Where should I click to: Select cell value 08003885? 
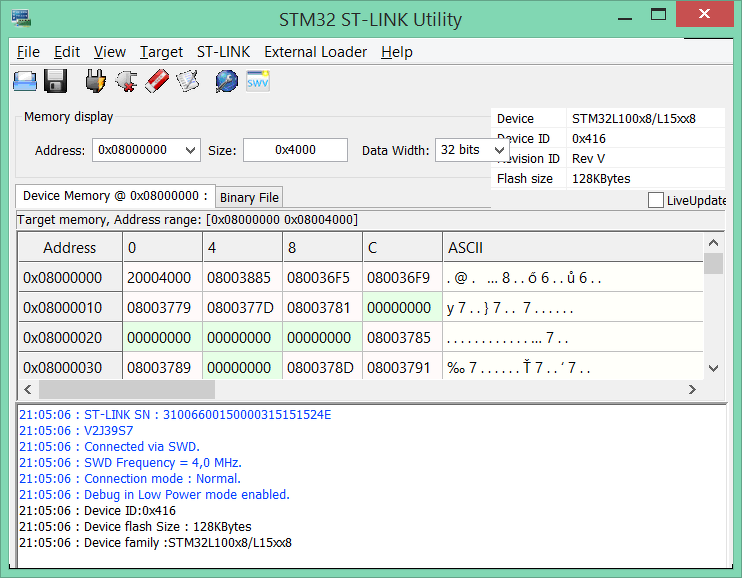click(x=242, y=277)
